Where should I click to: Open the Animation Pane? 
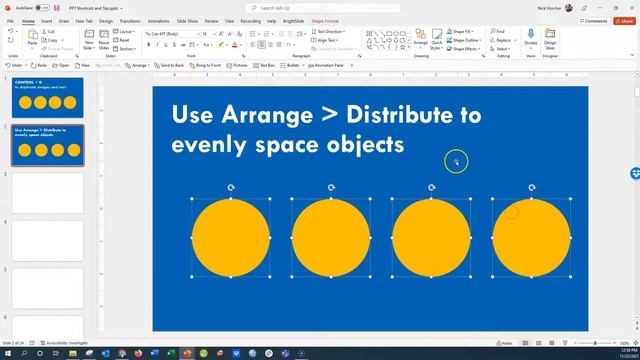tap(326, 65)
